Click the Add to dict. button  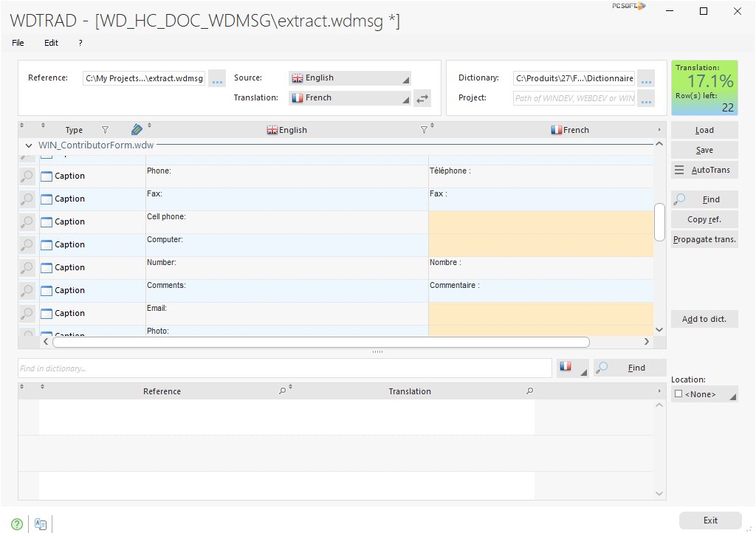704,319
